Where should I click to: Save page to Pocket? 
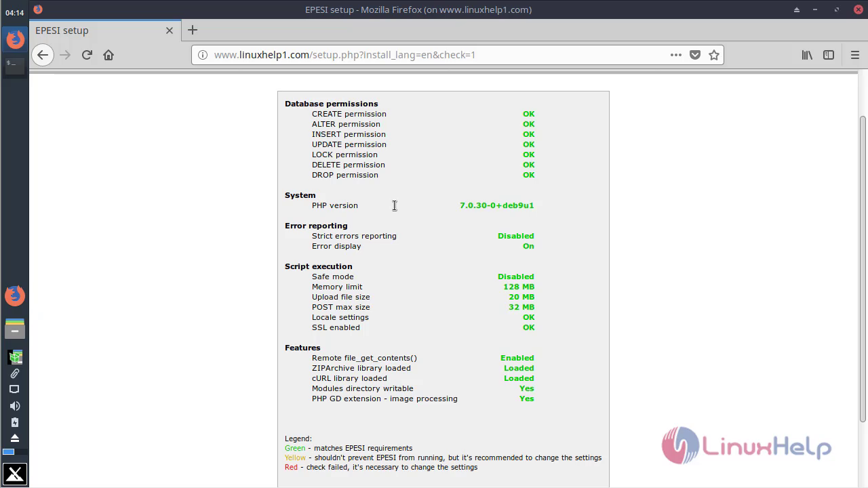(x=695, y=55)
